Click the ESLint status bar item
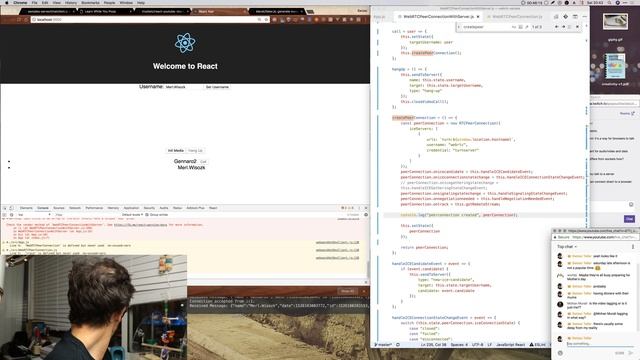This screenshot has width=640, height=360. (x=538, y=345)
